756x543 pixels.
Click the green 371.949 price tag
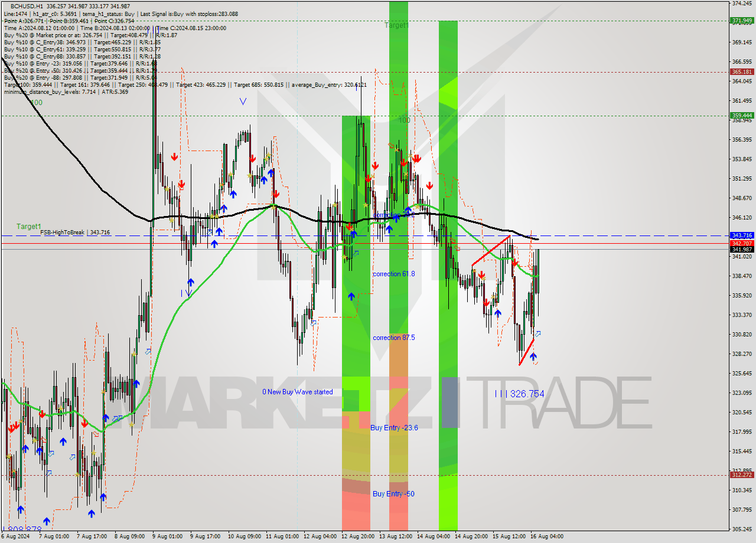pos(742,21)
